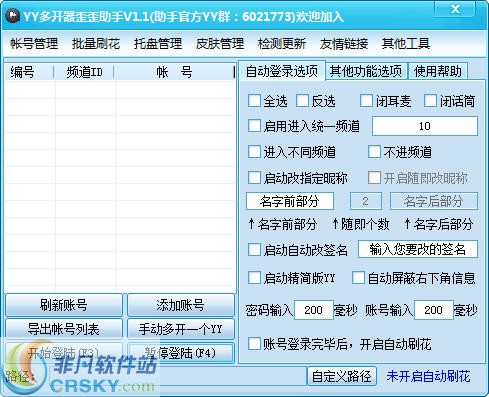Check 启用进入统一频道 option
This screenshot has width=489, height=397.
[254, 126]
